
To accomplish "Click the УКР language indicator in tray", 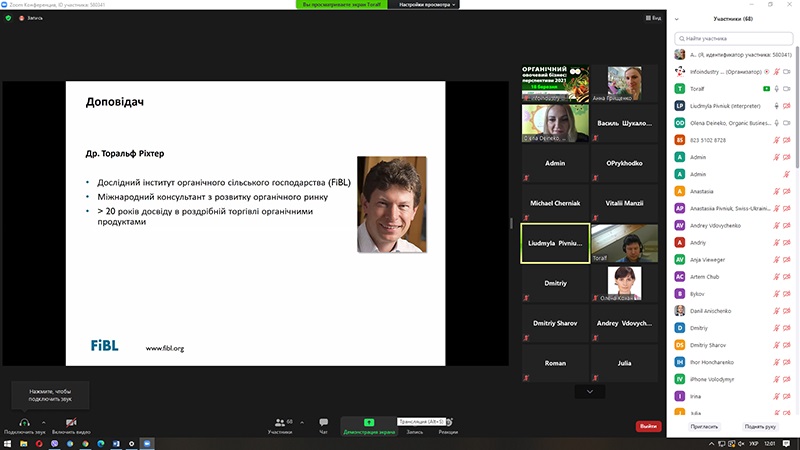I will point(754,444).
